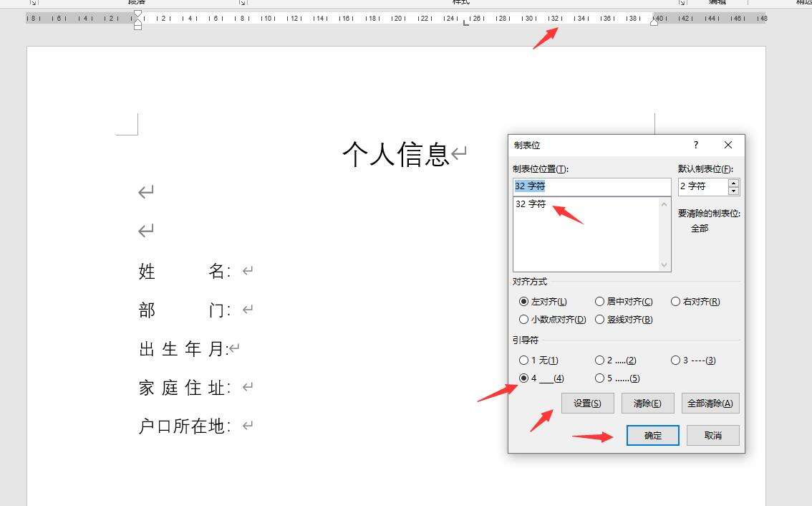The image size is (812, 506).
Task: Decrease the default tab stop with the down arrow
Action: (x=733, y=191)
